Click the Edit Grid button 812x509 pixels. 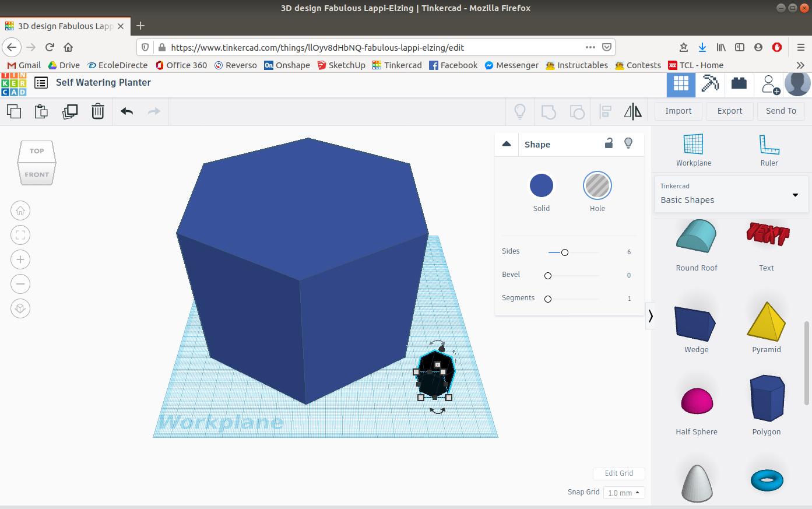tap(618, 473)
